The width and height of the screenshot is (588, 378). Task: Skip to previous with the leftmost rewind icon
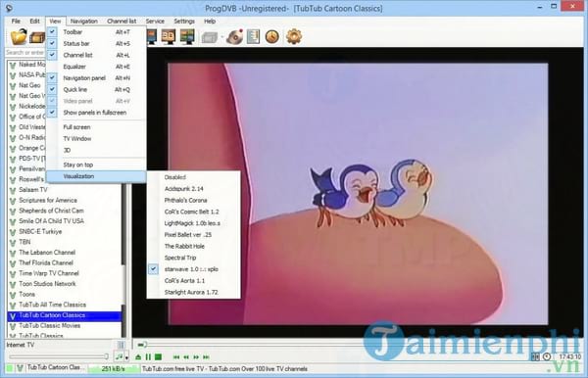coord(176,357)
